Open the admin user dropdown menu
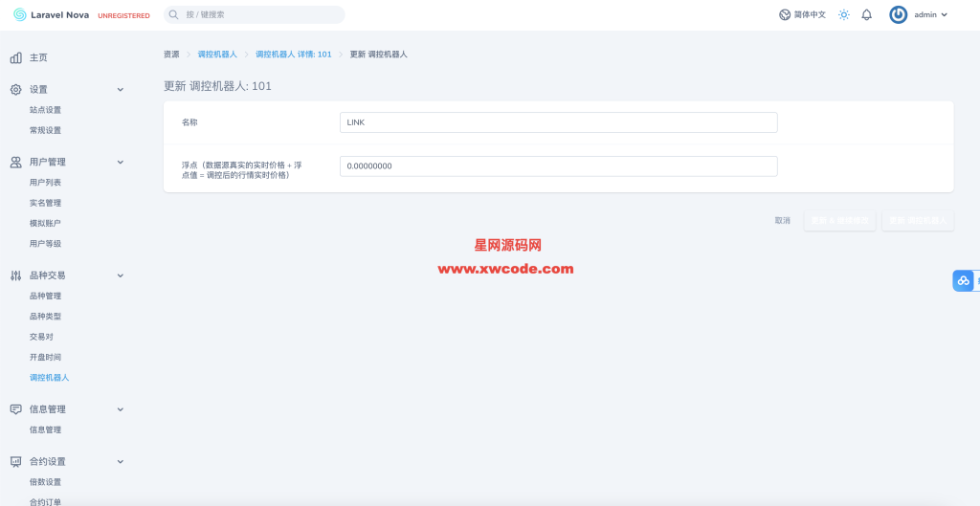The width and height of the screenshot is (980, 506). [931, 14]
